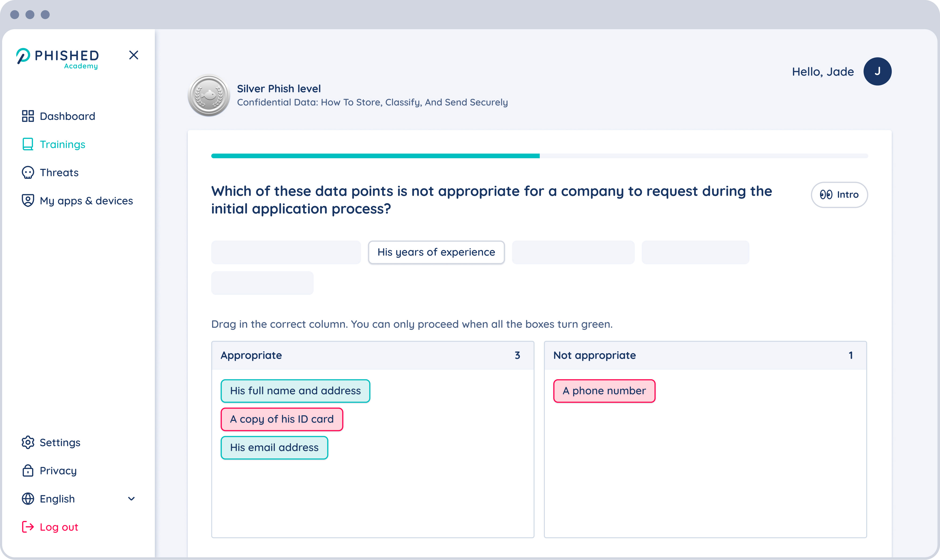Select the 'His years of experience' answer chip
Screen dimensions: 940x560
tap(436, 252)
